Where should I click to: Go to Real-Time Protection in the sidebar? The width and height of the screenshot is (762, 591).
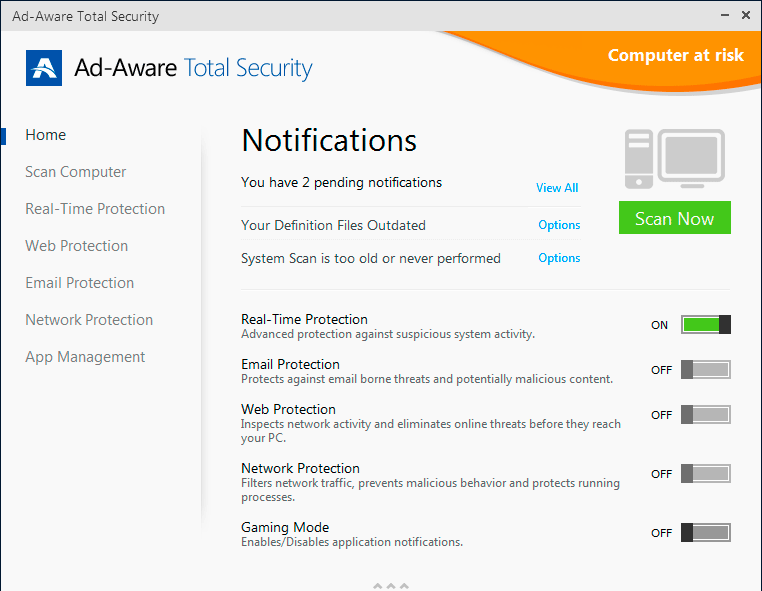95,209
